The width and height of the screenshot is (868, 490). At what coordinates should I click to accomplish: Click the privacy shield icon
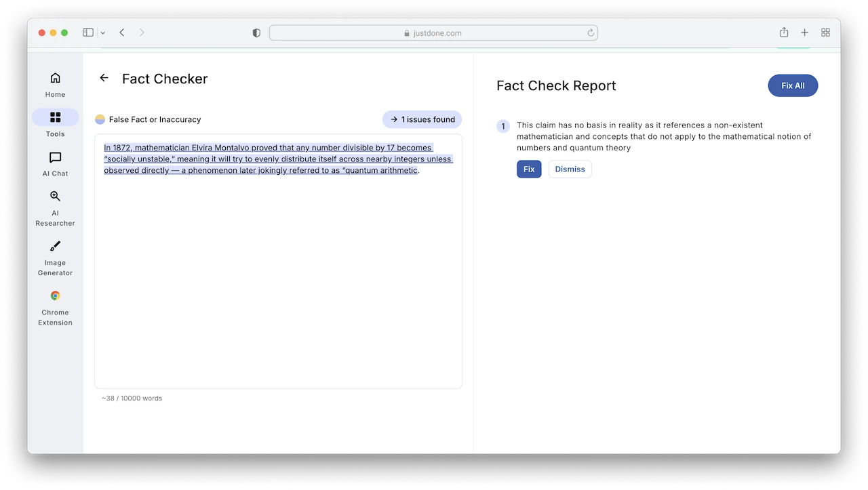(256, 33)
